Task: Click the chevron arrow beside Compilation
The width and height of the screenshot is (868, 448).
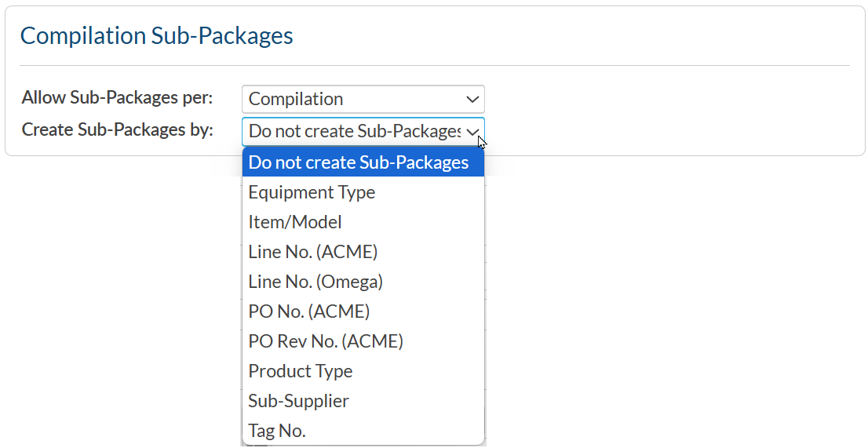Action: click(x=472, y=99)
